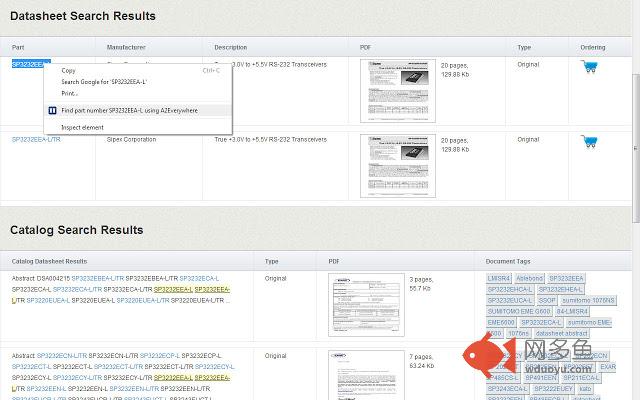This screenshot has height=400, width=640.
Task: Click the sumitomo 1076NS tag
Action: point(588,300)
